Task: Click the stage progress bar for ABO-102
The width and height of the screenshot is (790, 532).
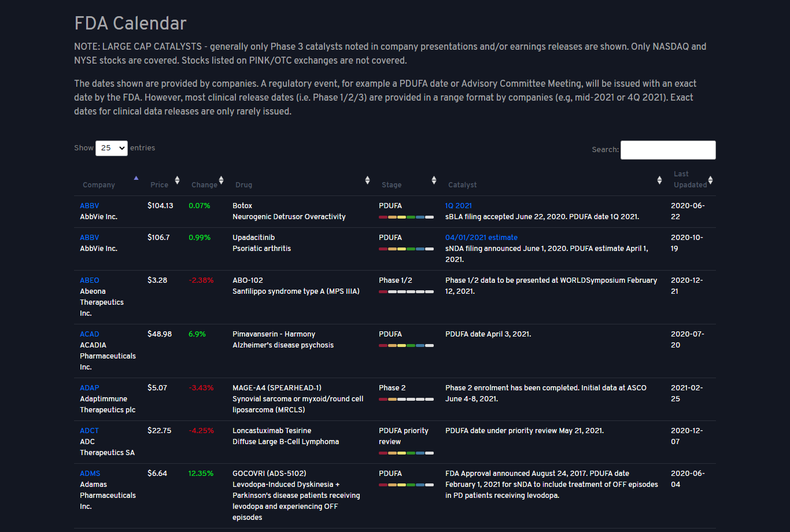Action: (406, 291)
